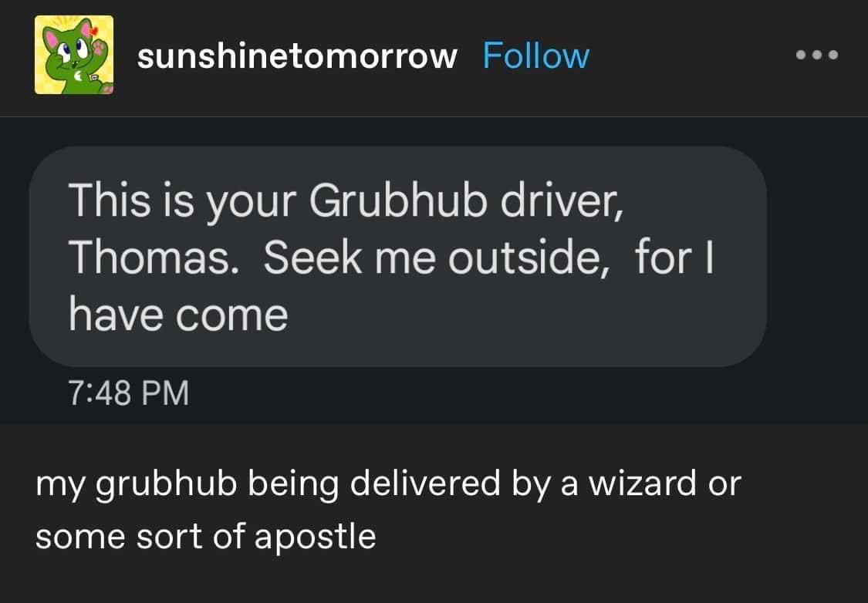Click the Grubhub driver message bubble
Viewport: 868px width, 603px height.
[397, 257]
